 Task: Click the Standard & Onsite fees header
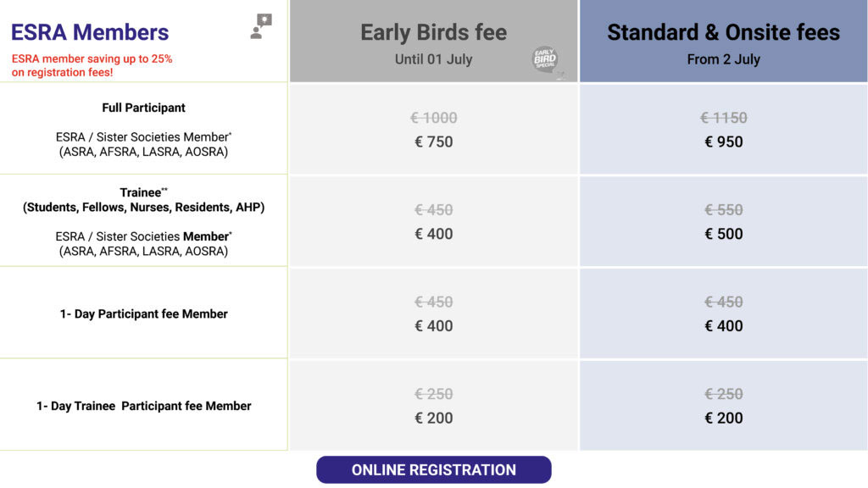pyautogui.click(x=723, y=33)
